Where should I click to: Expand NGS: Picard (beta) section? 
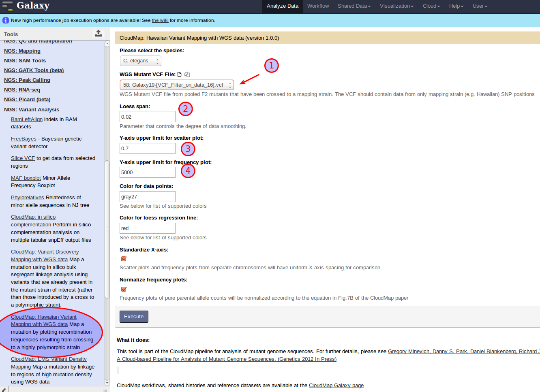coord(27,100)
